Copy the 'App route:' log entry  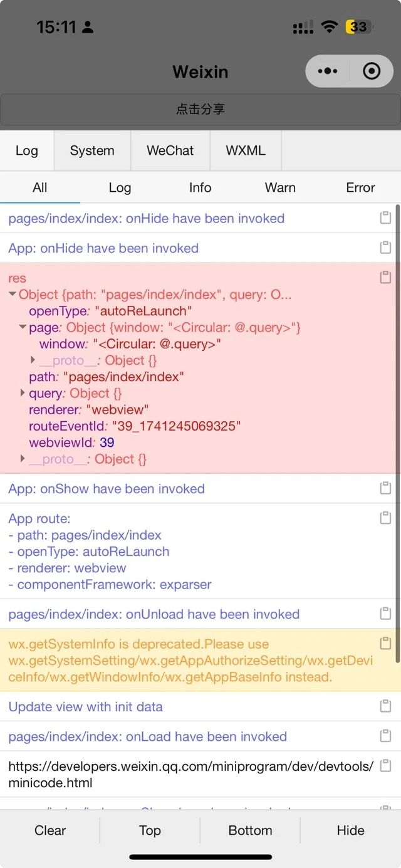(385, 518)
